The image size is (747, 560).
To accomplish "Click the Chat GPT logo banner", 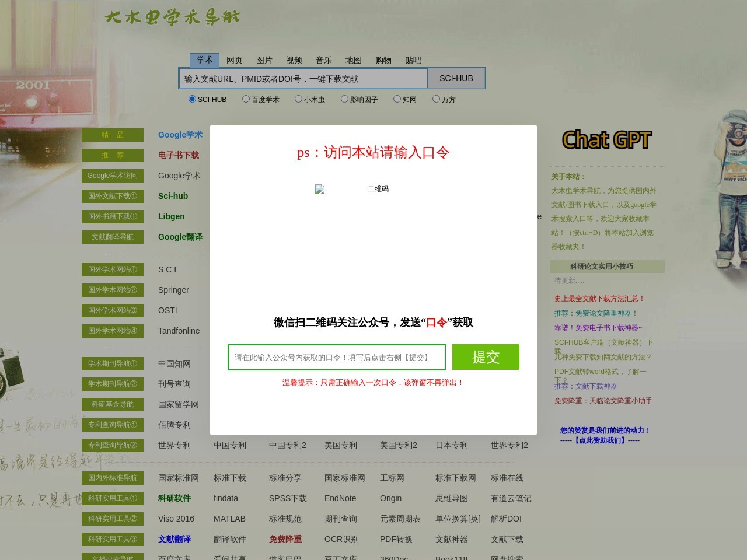I will click(x=606, y=140).
